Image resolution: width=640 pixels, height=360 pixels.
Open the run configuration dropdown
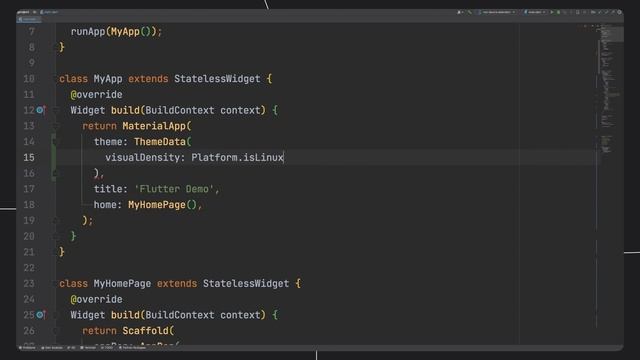click(x=535, y=12)
